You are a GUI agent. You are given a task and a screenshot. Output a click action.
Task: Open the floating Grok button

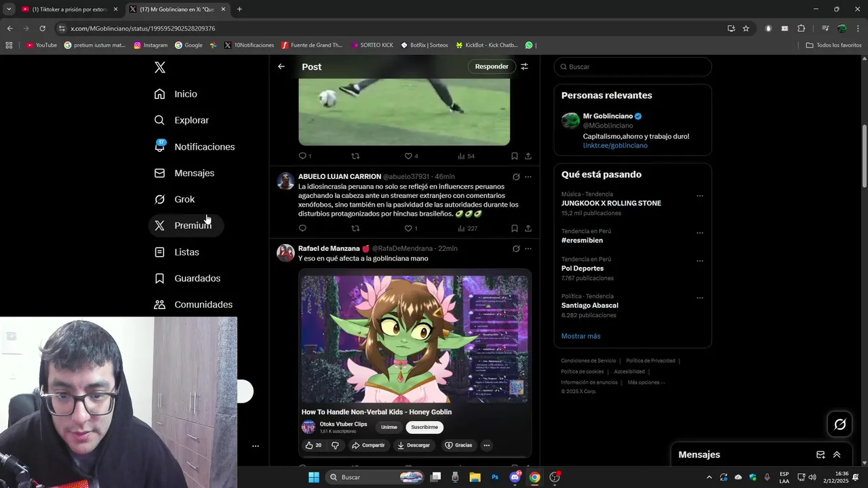[x=840, y=424]
